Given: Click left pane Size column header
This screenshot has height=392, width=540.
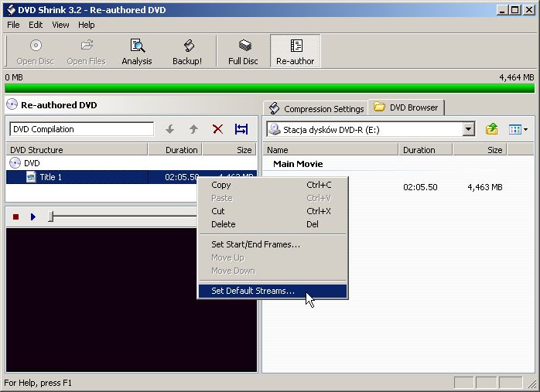Looking at the screenshot, I should 229,150.
